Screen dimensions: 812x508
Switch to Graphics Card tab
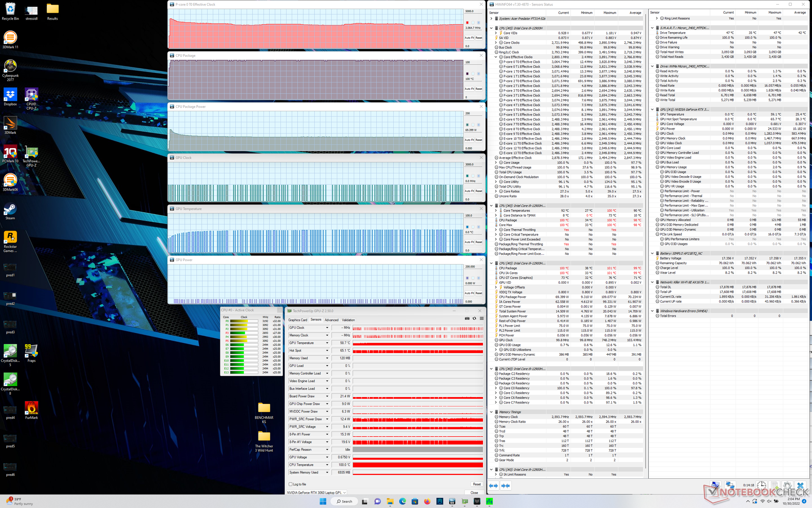[298, 320]
